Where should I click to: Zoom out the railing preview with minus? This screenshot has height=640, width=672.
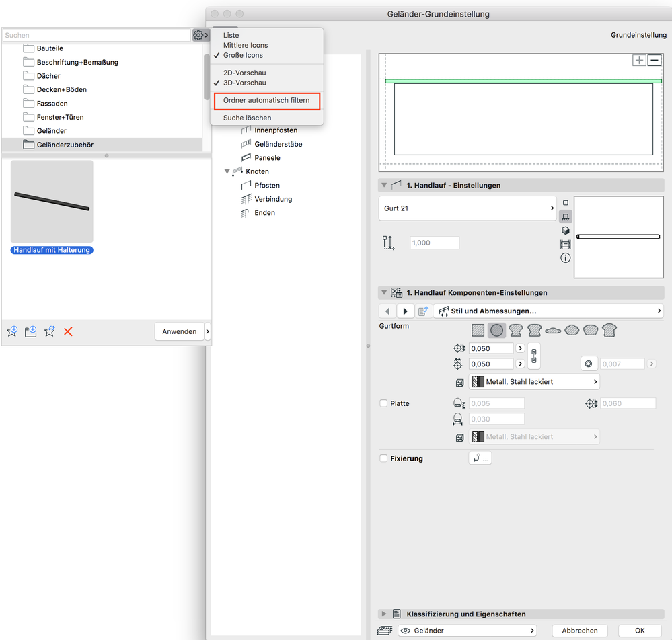(x=654, y=61)
